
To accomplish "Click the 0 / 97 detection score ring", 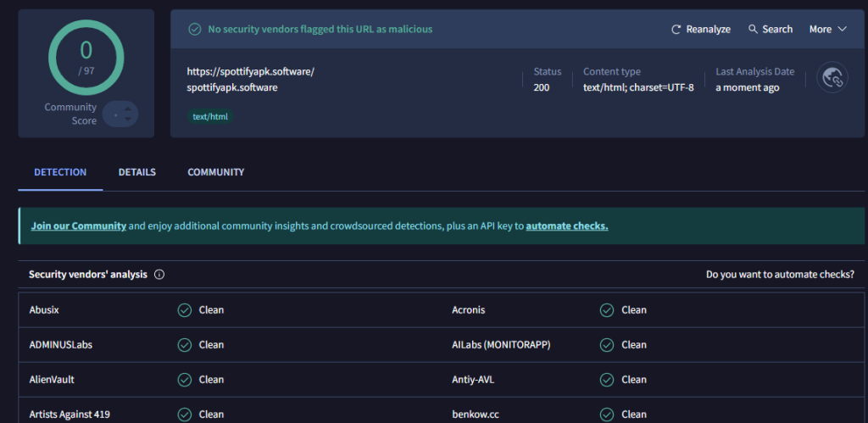I will tap(86, 58).
